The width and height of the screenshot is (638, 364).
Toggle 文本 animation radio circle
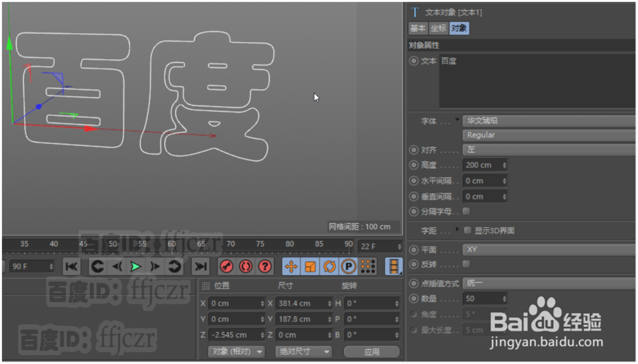point(414,61)
